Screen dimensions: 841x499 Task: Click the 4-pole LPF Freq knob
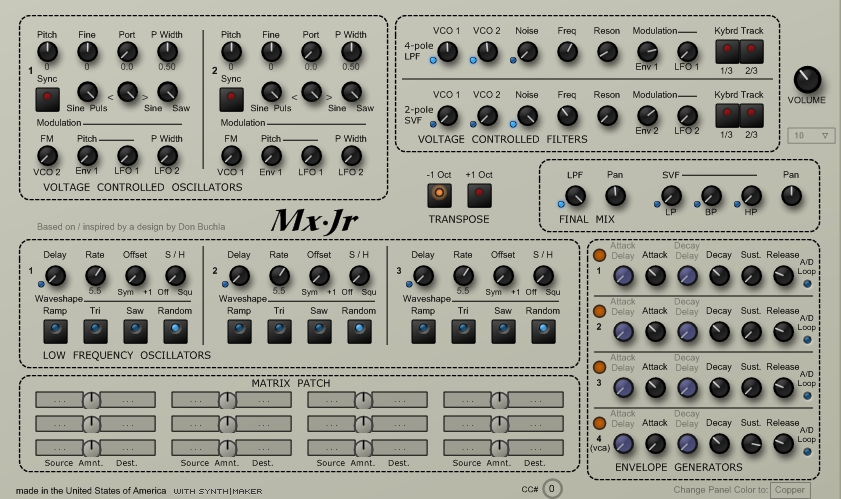(567, 52)
